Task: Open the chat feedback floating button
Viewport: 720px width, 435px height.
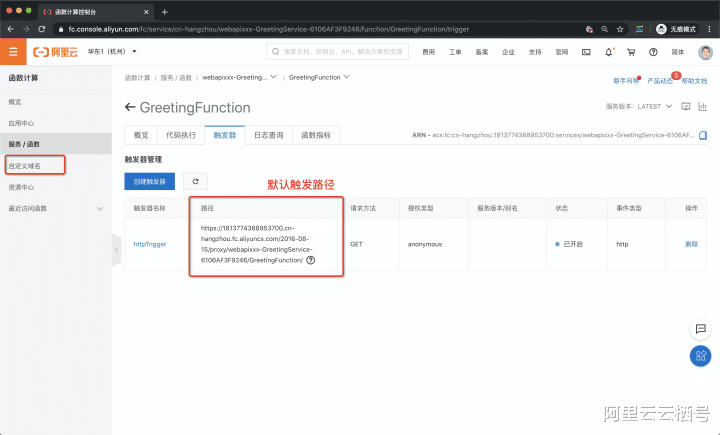Action: [x=700, y=329]
